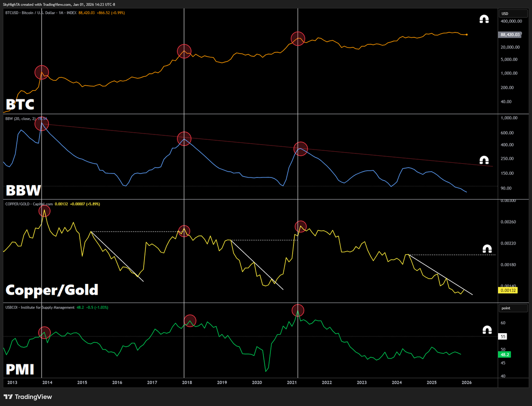Click 45 on the PMI scale

coord(504,363)
